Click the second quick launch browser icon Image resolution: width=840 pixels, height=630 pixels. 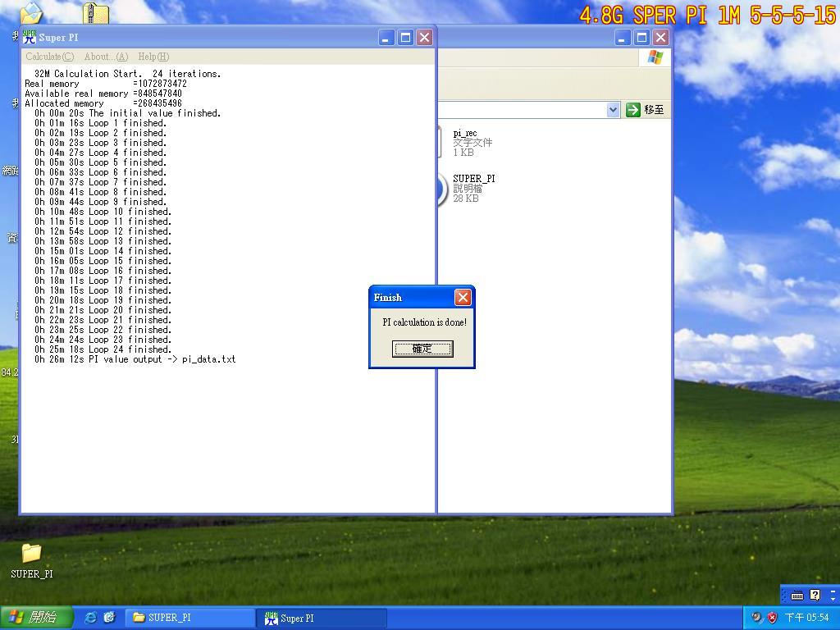pyautogui.click(x=109, y=618)
